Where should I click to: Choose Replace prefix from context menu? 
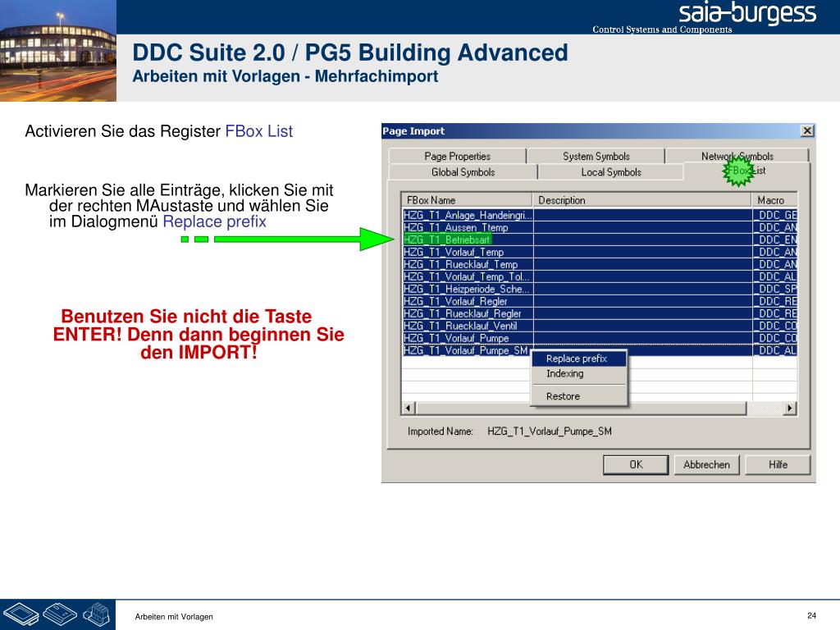(x=578, y=358)
